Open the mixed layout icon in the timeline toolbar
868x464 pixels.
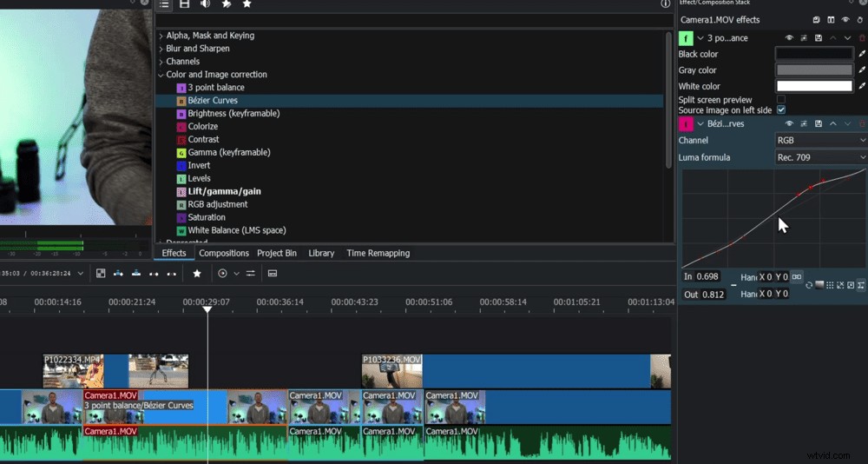[x=100, y=274]
